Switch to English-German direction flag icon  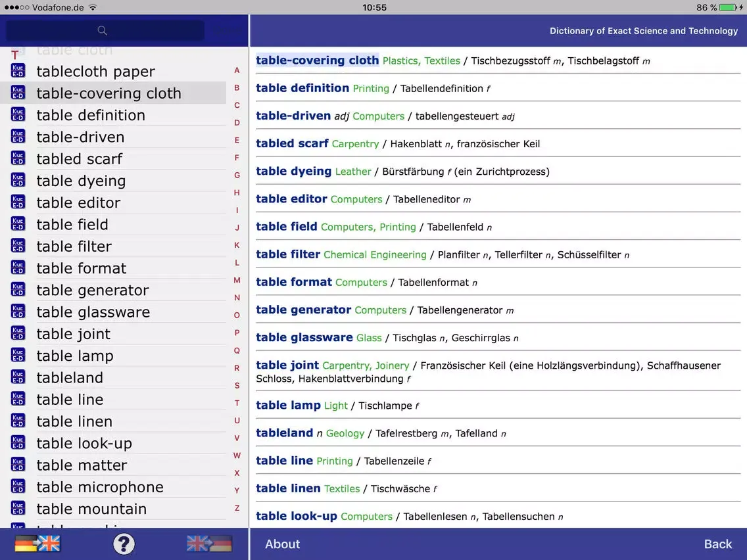(x=209, y=544)
